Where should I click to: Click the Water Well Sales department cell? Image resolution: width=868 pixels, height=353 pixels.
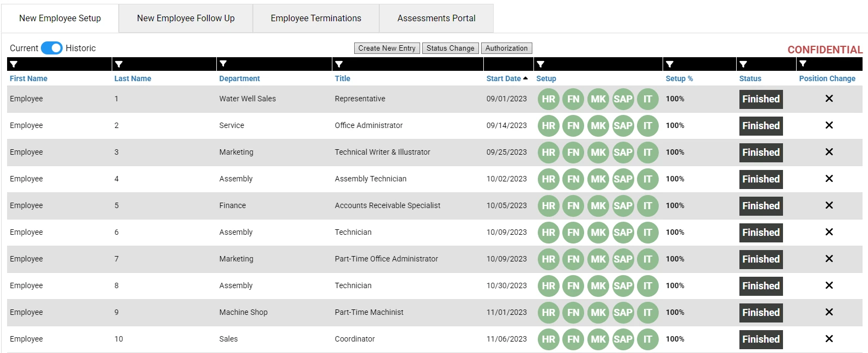[247, 99]
